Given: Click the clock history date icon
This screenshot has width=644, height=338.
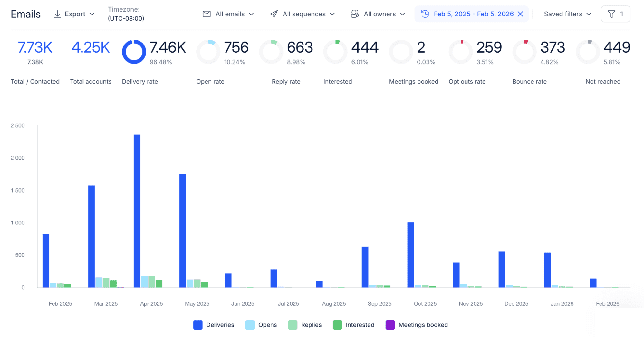Looking at the screenshot, I should click(425, 14).
